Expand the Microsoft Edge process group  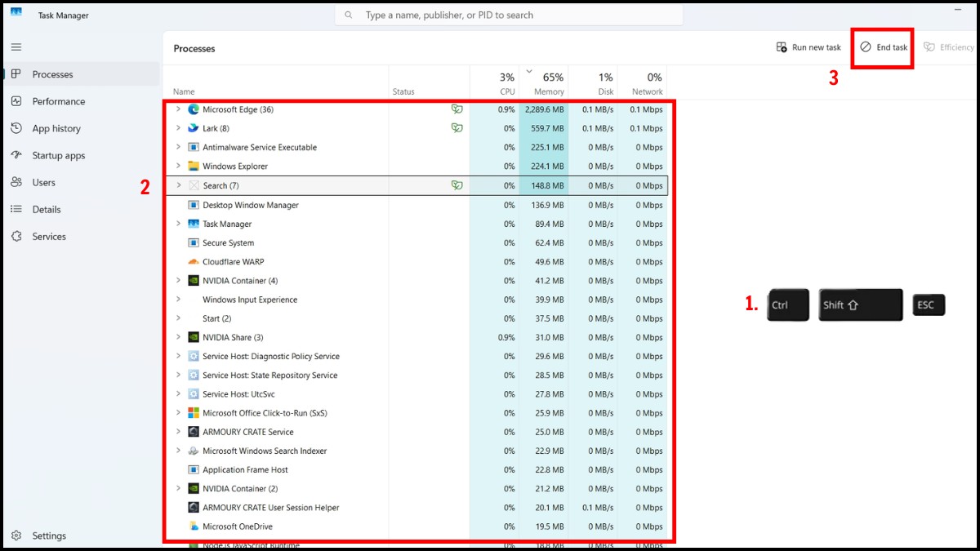[x=179, y=109]
